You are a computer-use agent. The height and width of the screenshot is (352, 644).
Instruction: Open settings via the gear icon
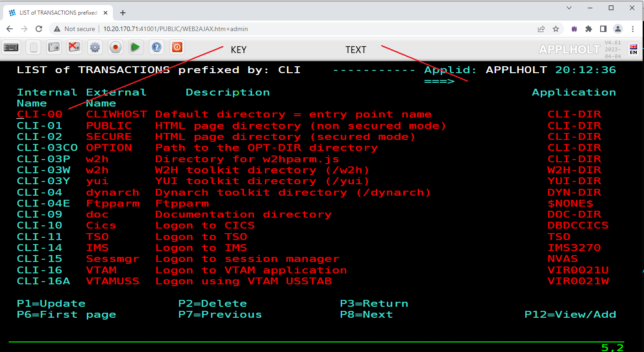pos(95,47)
